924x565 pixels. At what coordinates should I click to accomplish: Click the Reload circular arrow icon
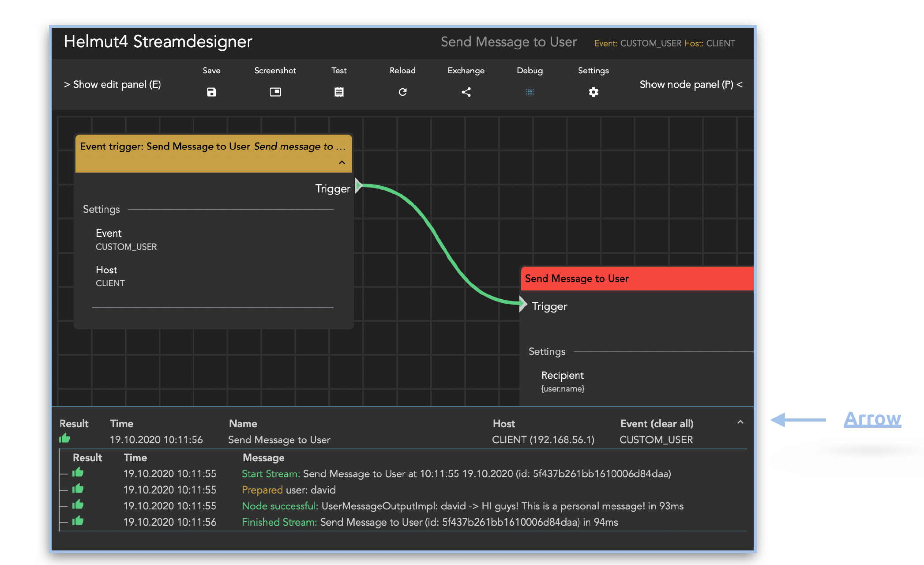tap(402, 92)
